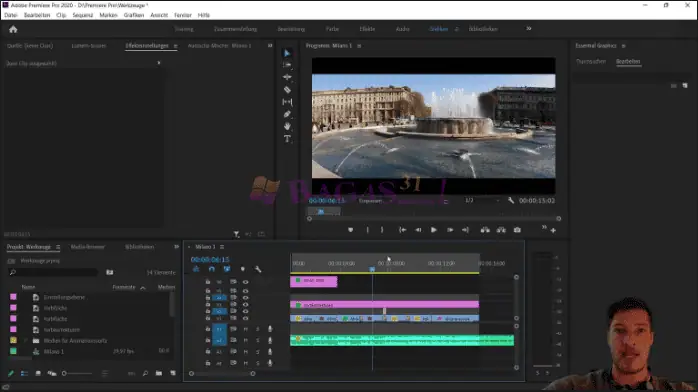Export frame with camera icon
This screenshot has height=392, width=698.
point(517,230)
